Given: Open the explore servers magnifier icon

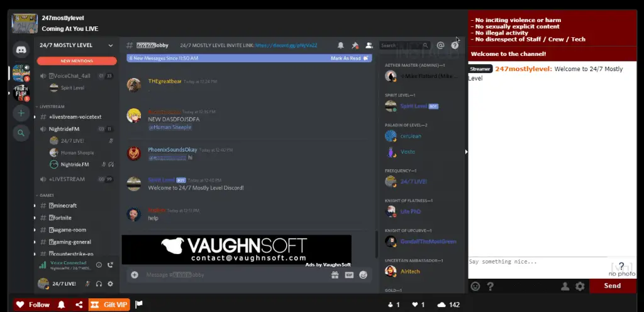Looking at the screenshot, I should 21,133.
